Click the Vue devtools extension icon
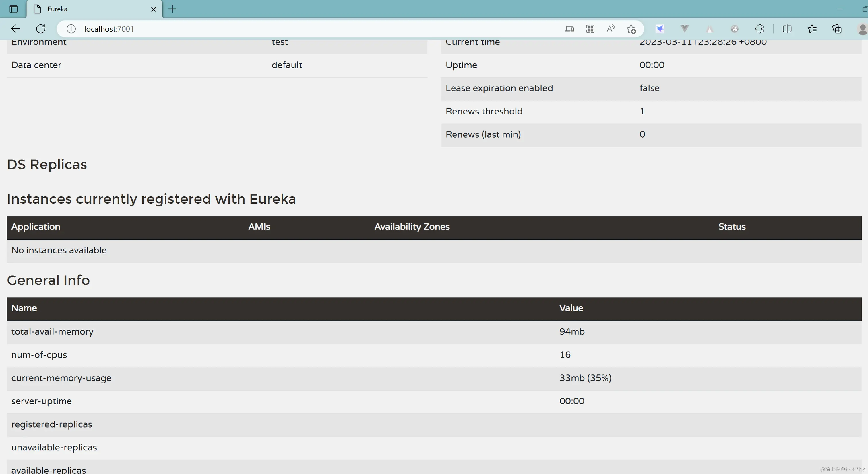 pos(684,29)
